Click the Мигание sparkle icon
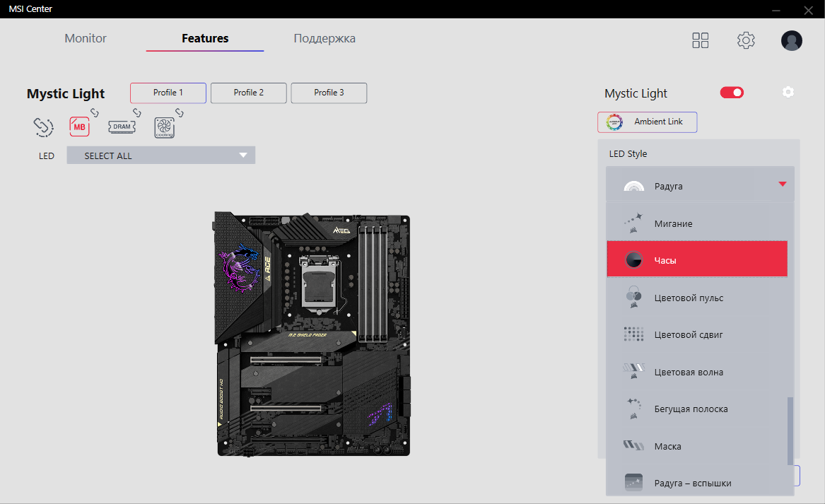825x504 pixels. (633, 223)
